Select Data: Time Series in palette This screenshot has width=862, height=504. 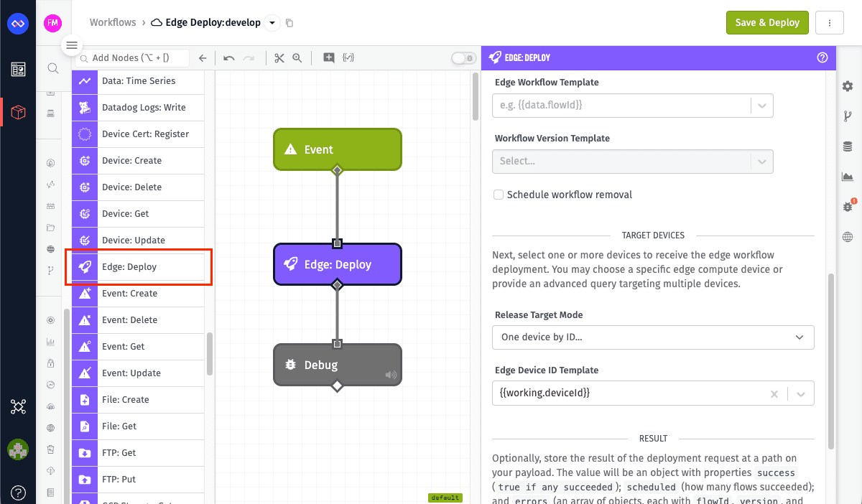tap(138, 81)
